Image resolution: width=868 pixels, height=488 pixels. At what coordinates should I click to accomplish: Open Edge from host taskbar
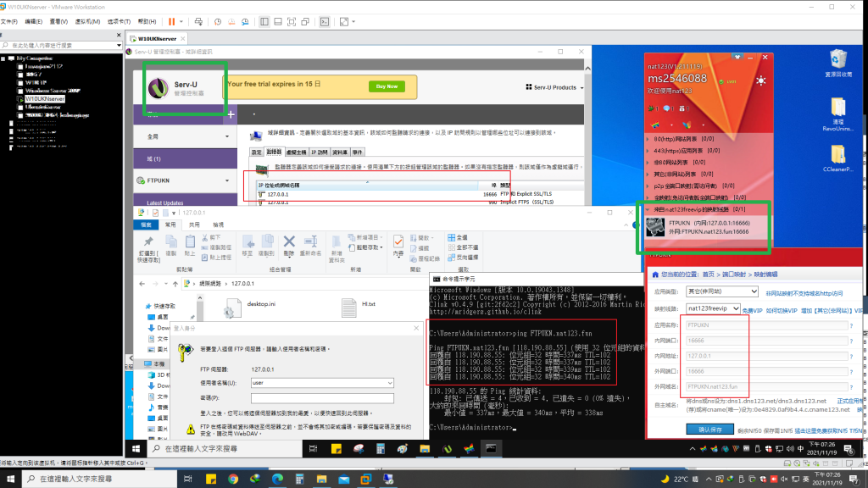[x=277, y=480]
